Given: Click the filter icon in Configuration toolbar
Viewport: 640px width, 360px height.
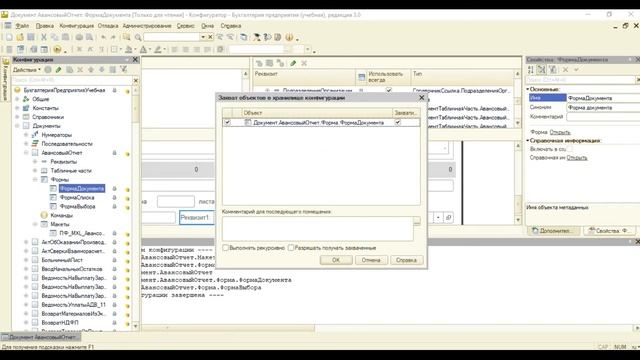Looking at the screenshot, I should [x=123, y=70].
